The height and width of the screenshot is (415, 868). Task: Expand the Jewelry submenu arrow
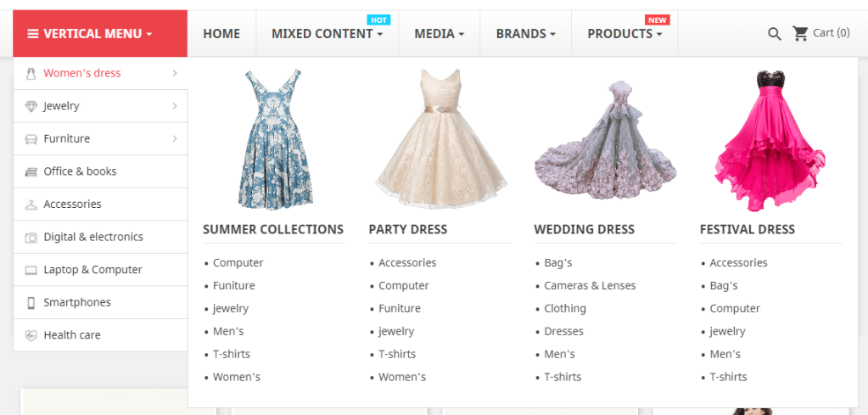[175, 106]
